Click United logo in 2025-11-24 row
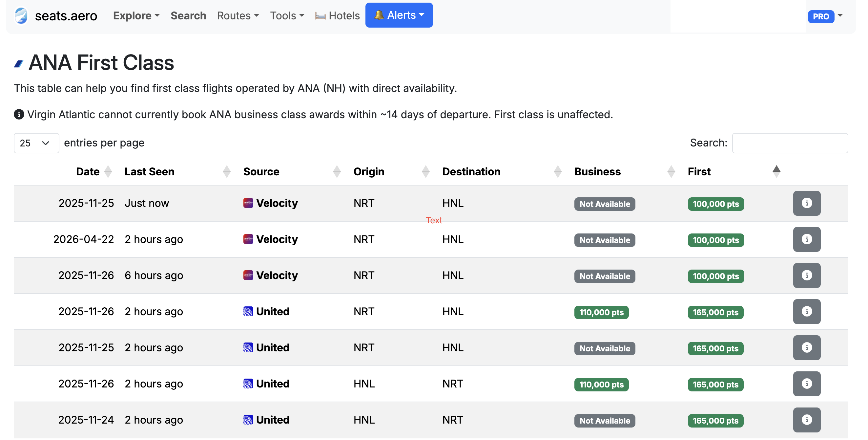868x440 pixels. [248, 419]
